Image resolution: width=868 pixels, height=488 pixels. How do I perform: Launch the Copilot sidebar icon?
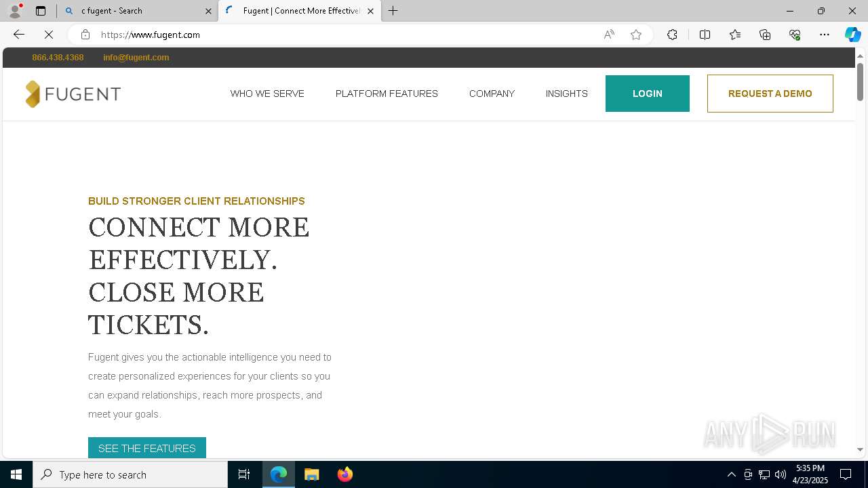tap(852, 35)
